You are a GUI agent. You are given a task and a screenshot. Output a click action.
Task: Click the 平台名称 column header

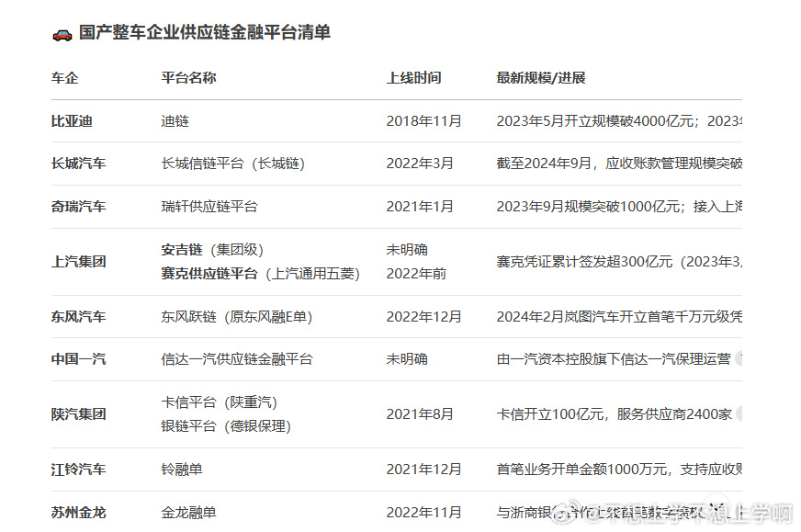[x=188, y=78]
